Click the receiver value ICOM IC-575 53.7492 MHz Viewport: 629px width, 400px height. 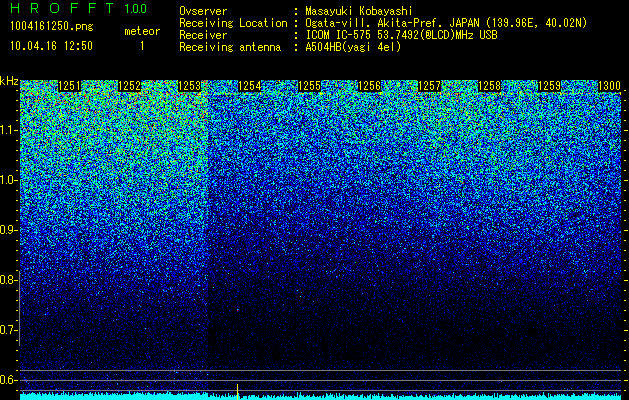click(x=401, y=35)
